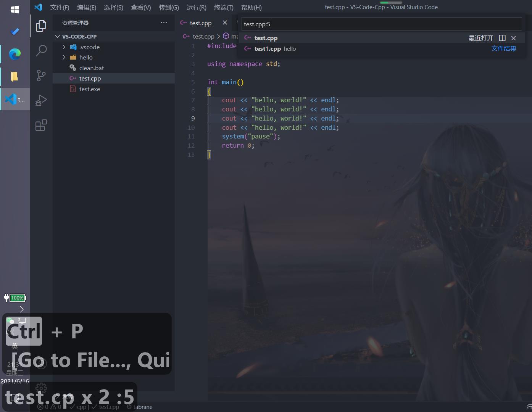Open the Run and Debug view
Image resolution: width=532 pixels, height=412 pixels.
pyautogui.click(x=41, y=100)
